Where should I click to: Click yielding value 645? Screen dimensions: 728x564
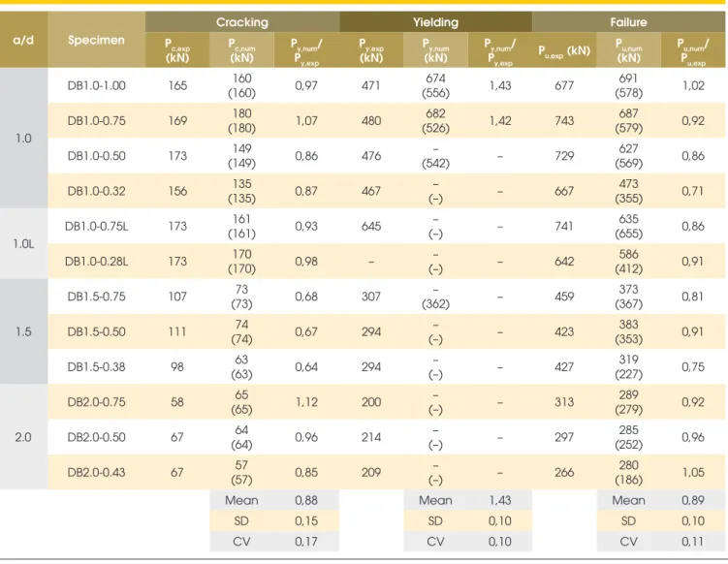371,226
